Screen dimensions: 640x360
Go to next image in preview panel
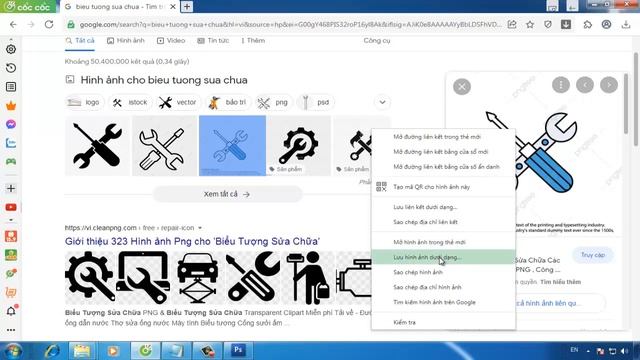[x=609, y=85]
